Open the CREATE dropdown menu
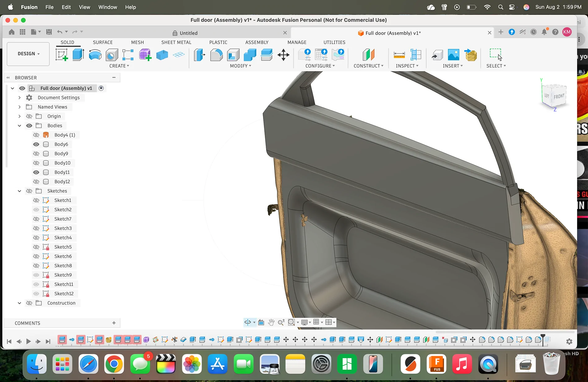The image size is (588, 382). coord(119,66)
